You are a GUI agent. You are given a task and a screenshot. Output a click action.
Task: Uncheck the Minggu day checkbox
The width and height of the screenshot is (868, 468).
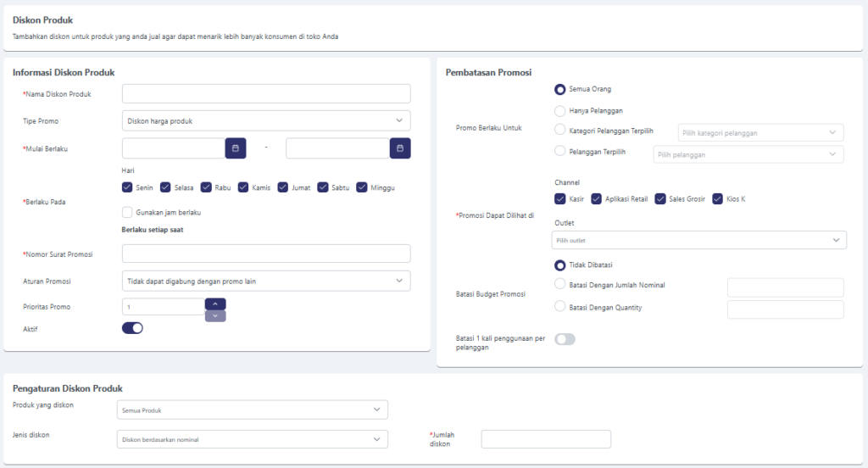(362, 187)
